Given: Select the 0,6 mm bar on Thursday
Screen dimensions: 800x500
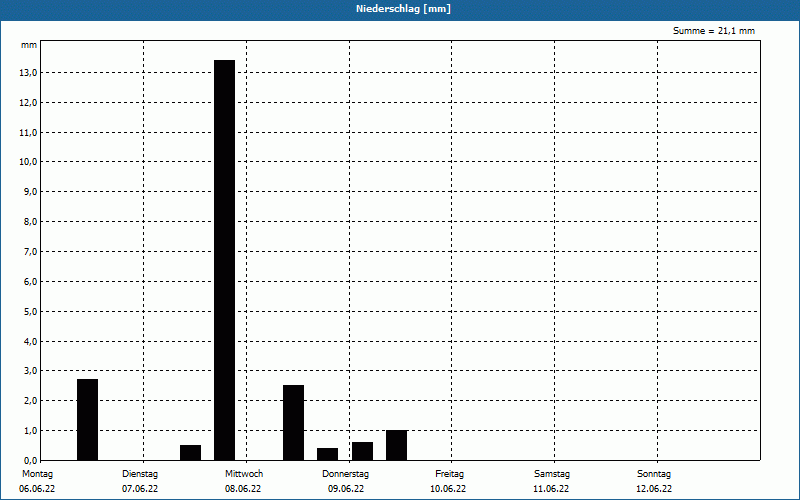Looking at the screenshot, I should click(362, 451).
